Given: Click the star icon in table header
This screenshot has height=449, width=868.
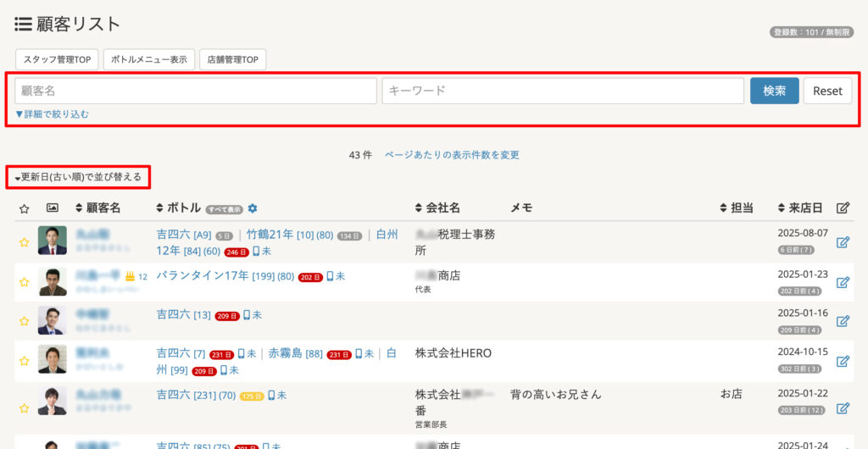Looking at the screenshot, I should [24, 208].
